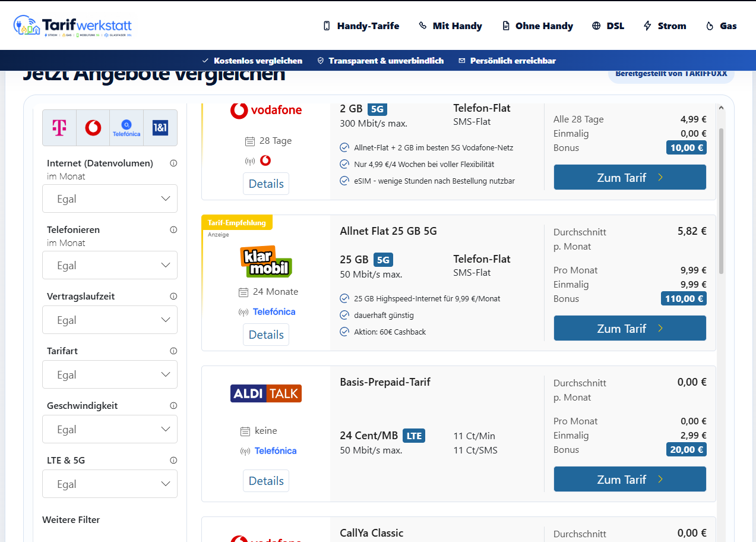Open the DSL menu item
This screenshot has height=542, width=756.
608,26
